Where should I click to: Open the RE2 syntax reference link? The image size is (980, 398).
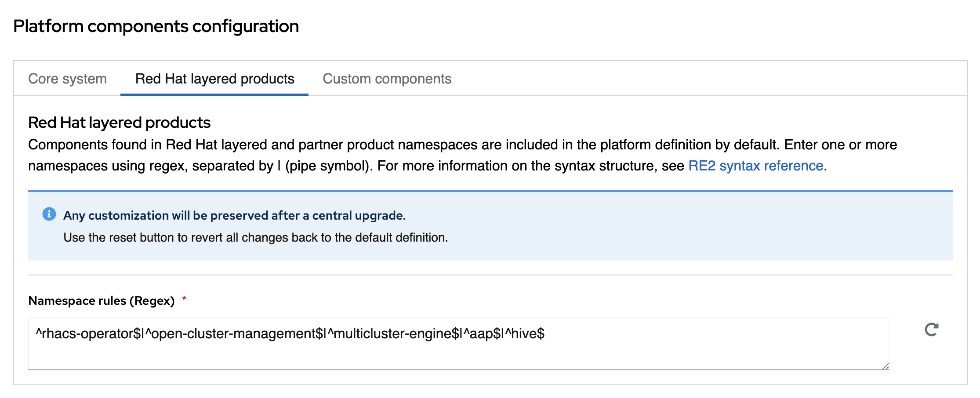[x=755, y=166]
